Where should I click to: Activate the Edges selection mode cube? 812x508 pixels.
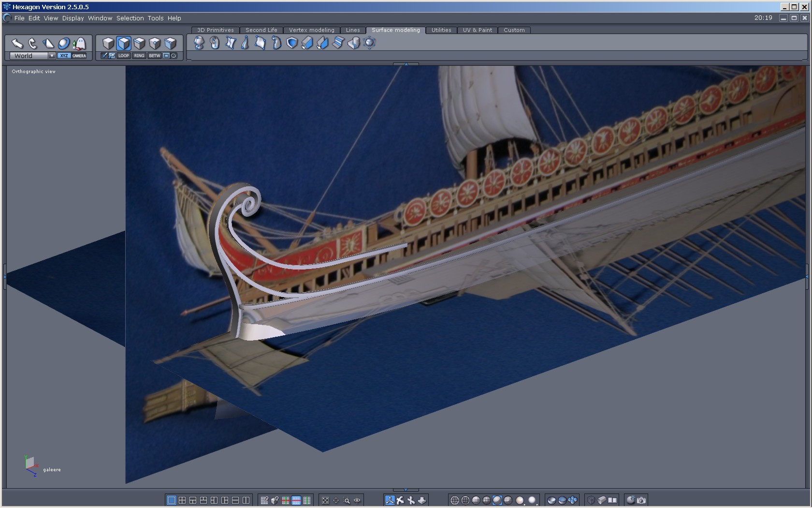[x=139, y=44]
